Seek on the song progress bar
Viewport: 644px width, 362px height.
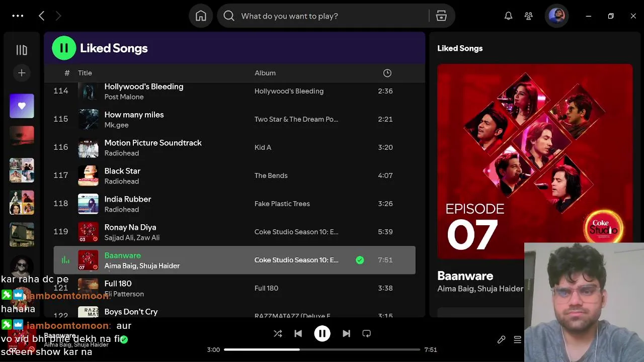[322, 349]
